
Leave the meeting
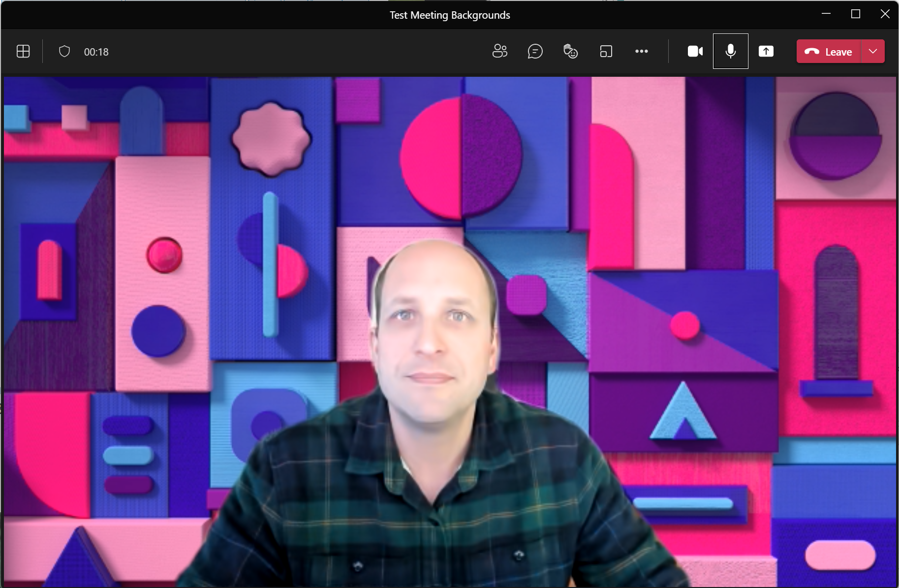tap(829, 52)
